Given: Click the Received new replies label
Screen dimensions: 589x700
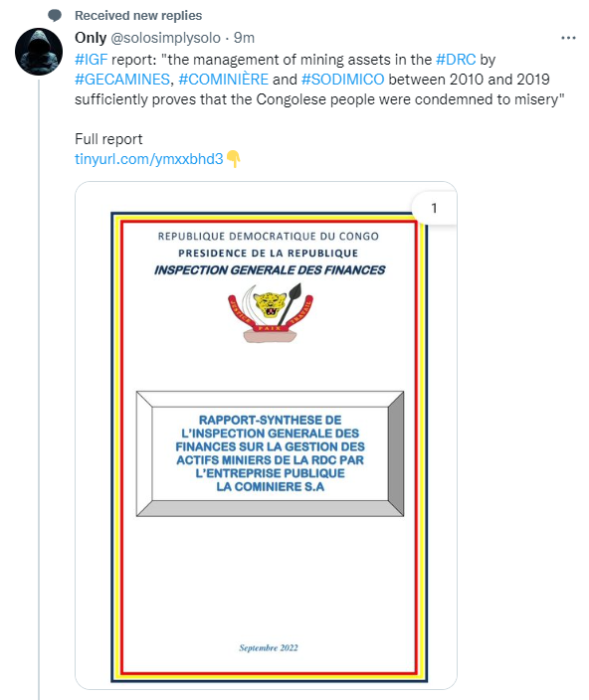Looking at the screenshot, I should tap(138, 16).
